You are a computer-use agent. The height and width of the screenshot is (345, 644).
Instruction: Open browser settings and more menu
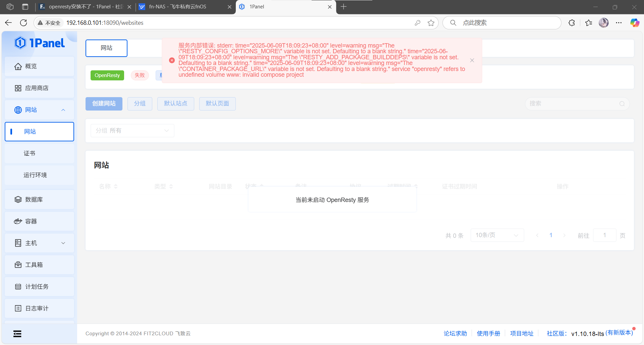tap(619, 23)
